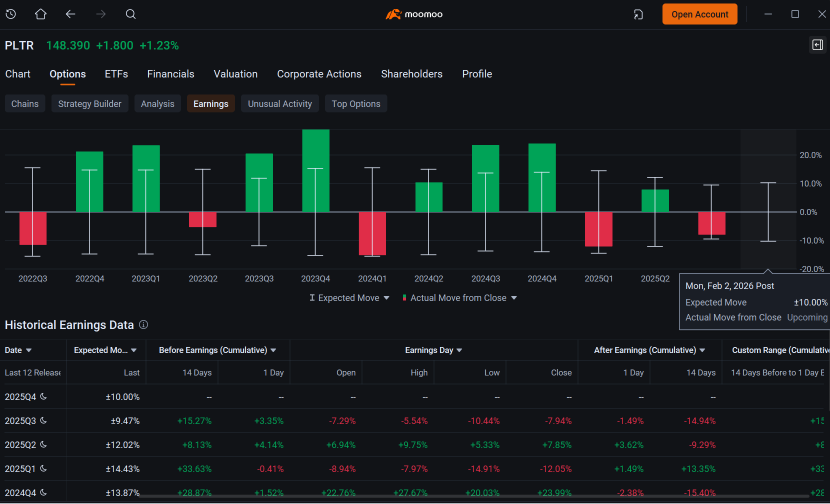
Task: Open the Date column dropdown
Action: point(29,350)
